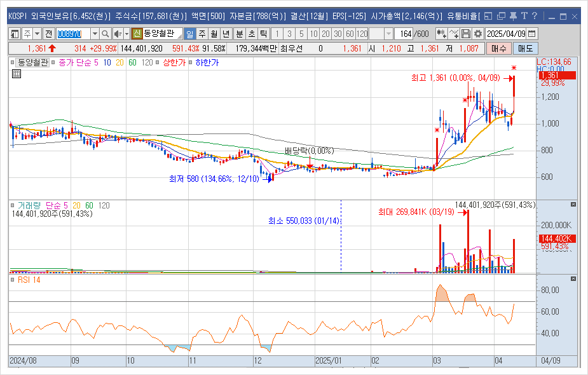Select the 일 daily period button
Viewport: 588px width, 375px height.
coord(190,34)
